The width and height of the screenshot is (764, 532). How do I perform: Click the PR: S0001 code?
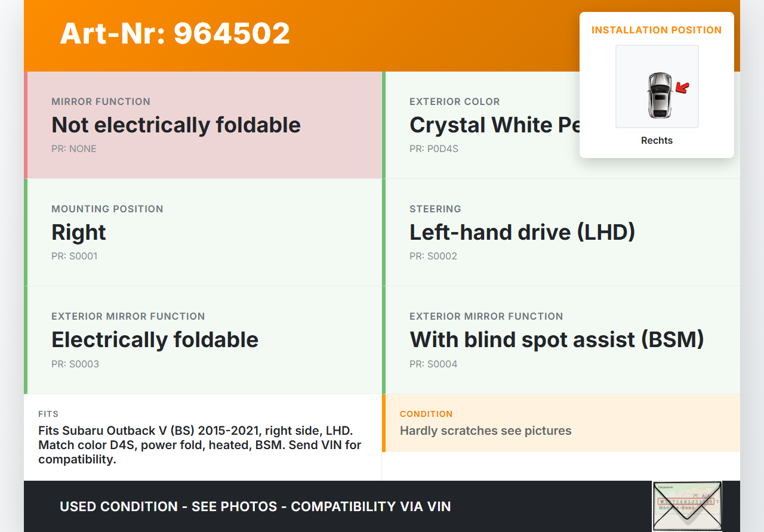[75, 256]
